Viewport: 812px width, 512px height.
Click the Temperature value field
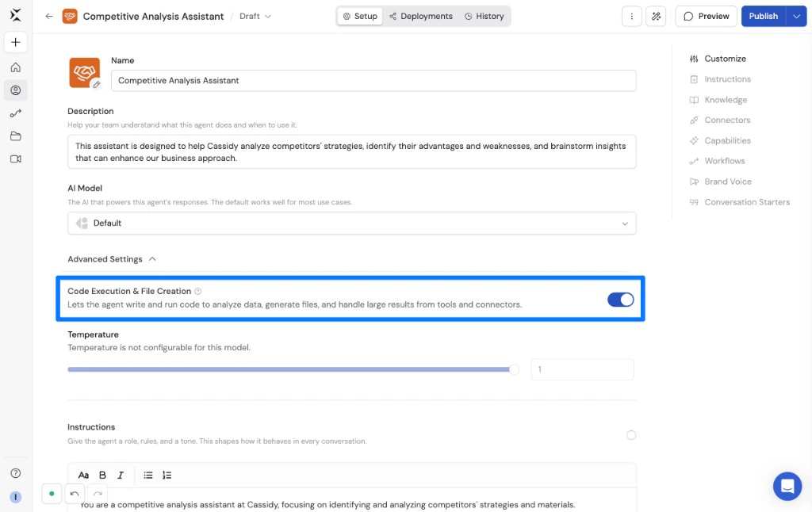coord(582,369)
